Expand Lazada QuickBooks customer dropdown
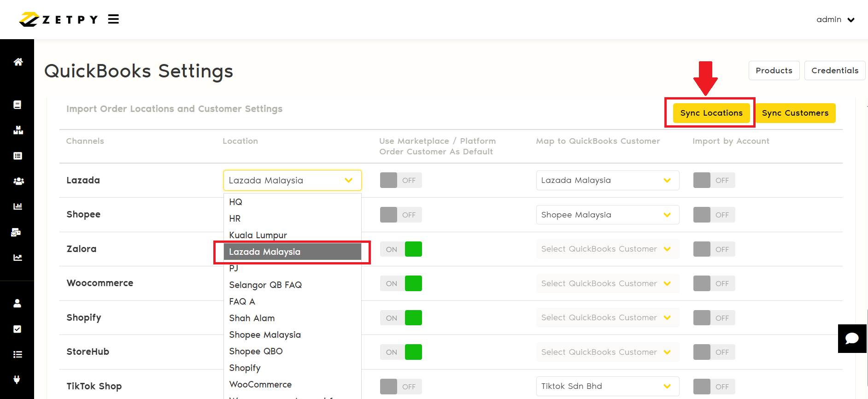868x399 pixels. (x=607, y=180)
